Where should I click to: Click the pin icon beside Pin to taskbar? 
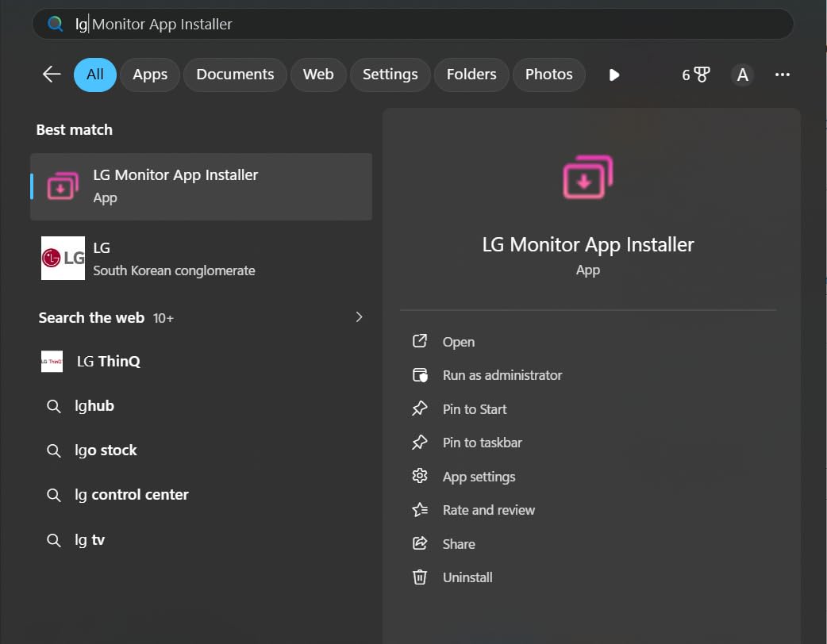[420, 443]
